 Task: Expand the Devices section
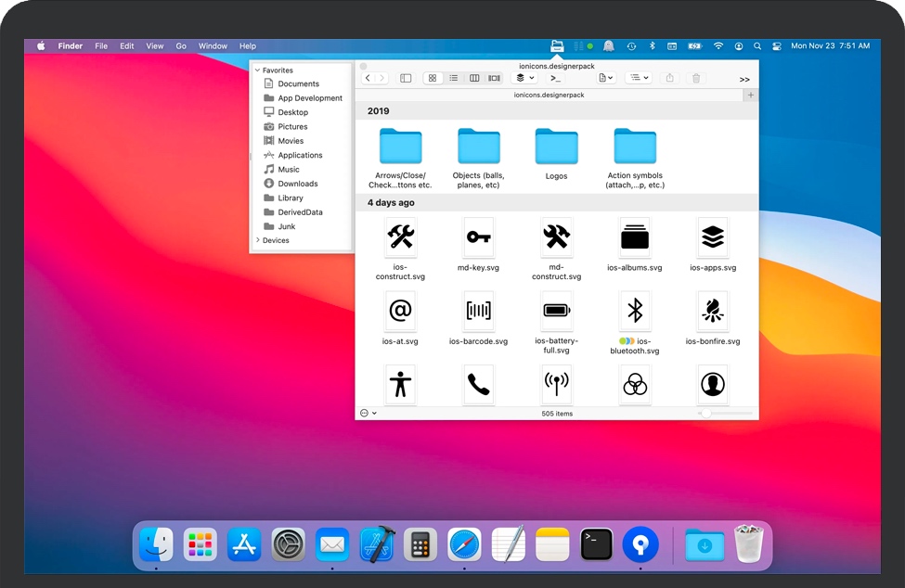point(257,240)
